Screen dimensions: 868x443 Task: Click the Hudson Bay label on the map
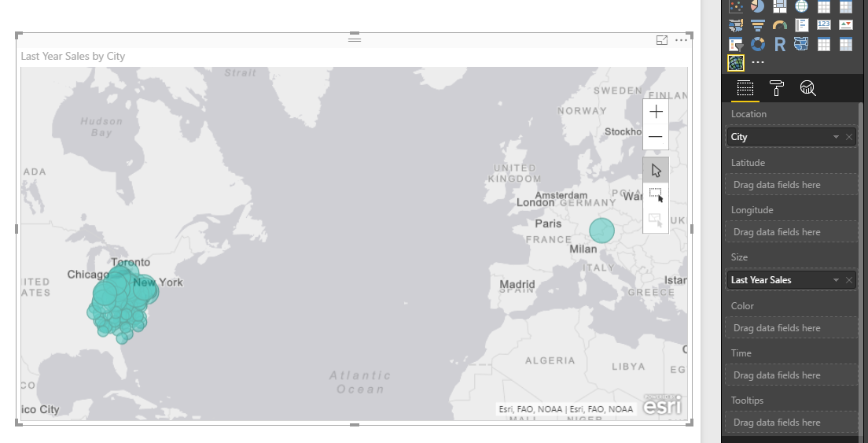click(x=101, y=127)
